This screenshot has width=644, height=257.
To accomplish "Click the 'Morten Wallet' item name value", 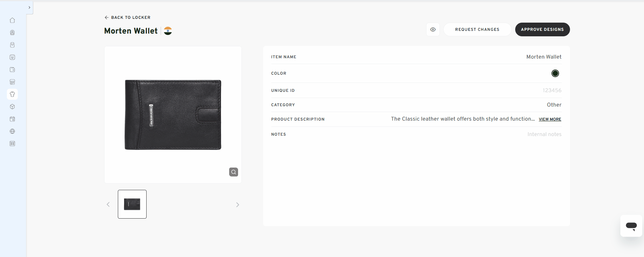I will coord(544,57).
